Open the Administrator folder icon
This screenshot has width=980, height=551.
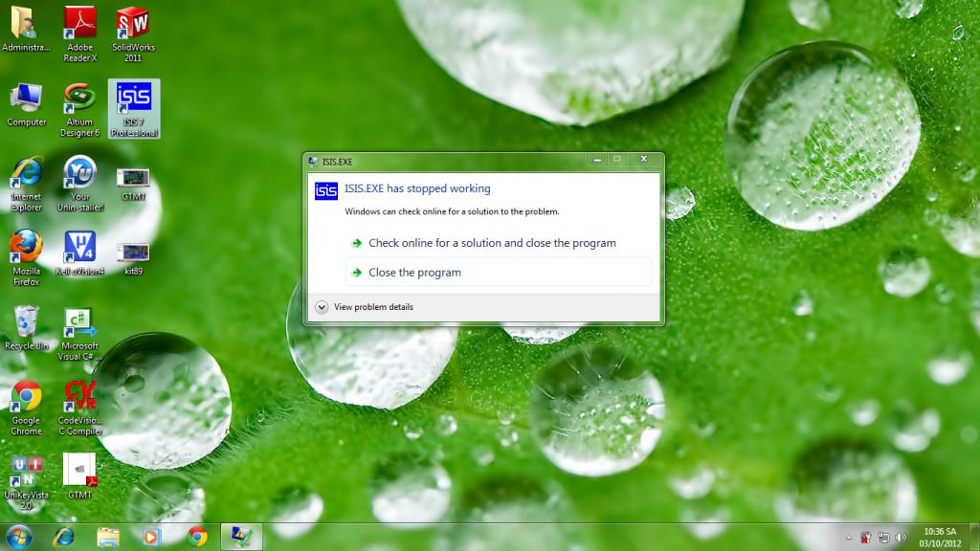pos(25,29)
